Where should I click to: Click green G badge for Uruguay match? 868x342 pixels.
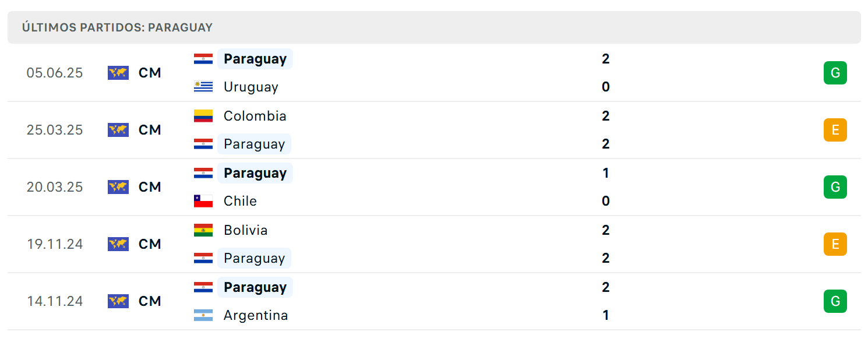pyautogui.click(x=835, y=73)
